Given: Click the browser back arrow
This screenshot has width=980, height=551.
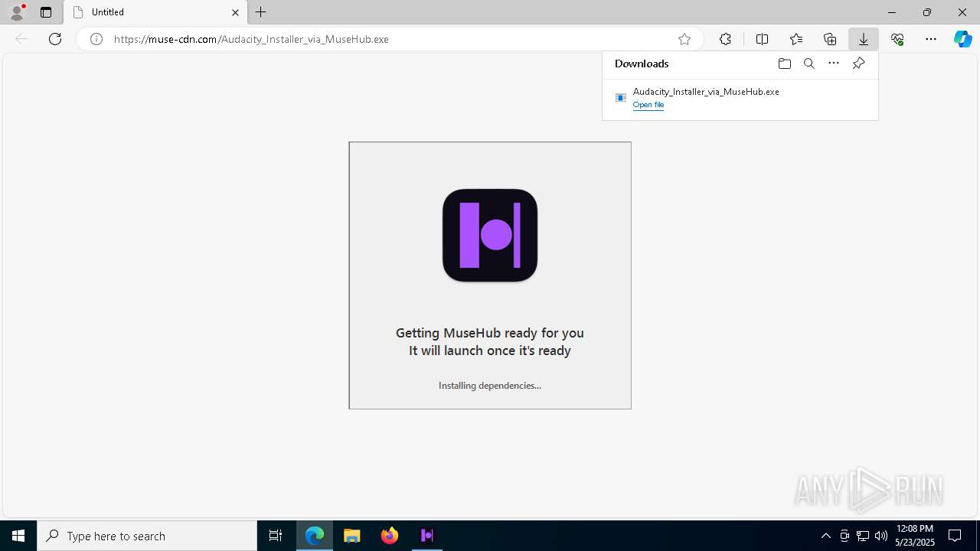Looking at the screenshot, I should click(x=21, y=39).
